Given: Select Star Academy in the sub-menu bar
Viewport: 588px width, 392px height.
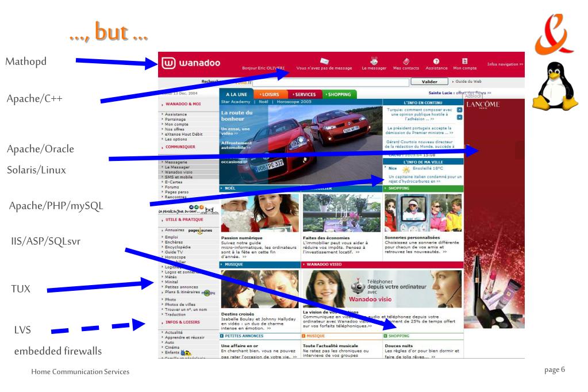Looking at the screenshot, I should (236, 102).
